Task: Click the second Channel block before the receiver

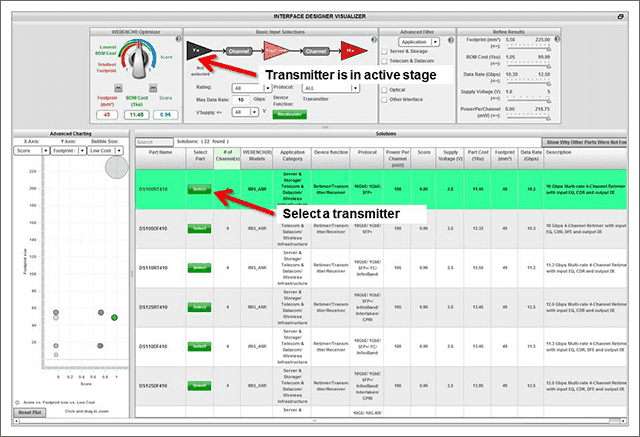Action: coord(316,49)
